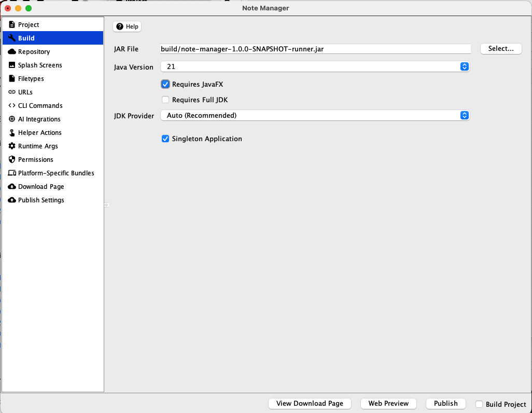This screenshot has width=532, height=413.
Task: Click the AI Integrations chip icon
Action: [x=12, y=119]
